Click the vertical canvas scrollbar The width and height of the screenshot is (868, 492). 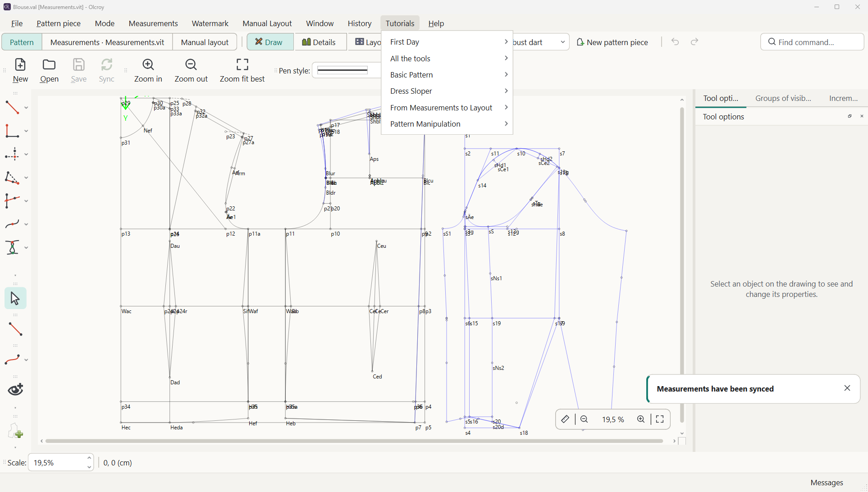click(682, 265)
